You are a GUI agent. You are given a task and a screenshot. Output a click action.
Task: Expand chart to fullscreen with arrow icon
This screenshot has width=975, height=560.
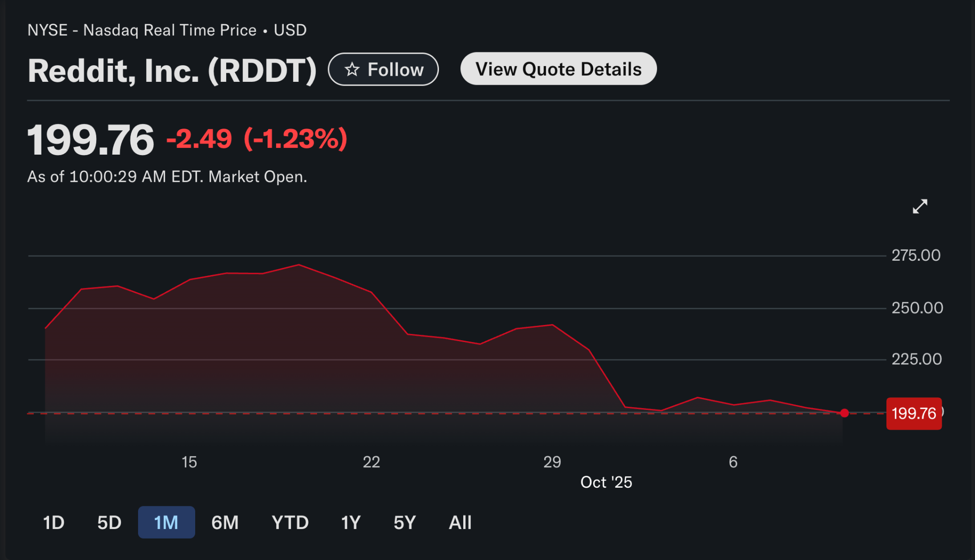click(x=920, y=206)
